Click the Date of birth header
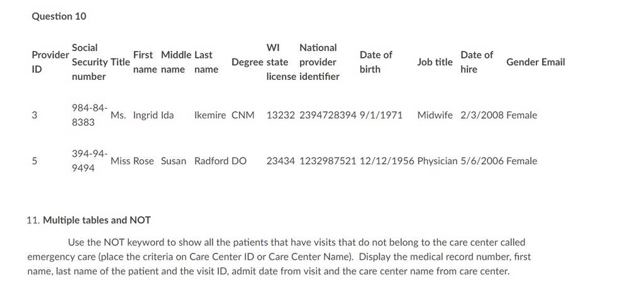Viewport: 644px width, 300px height. tap(376, 62)
